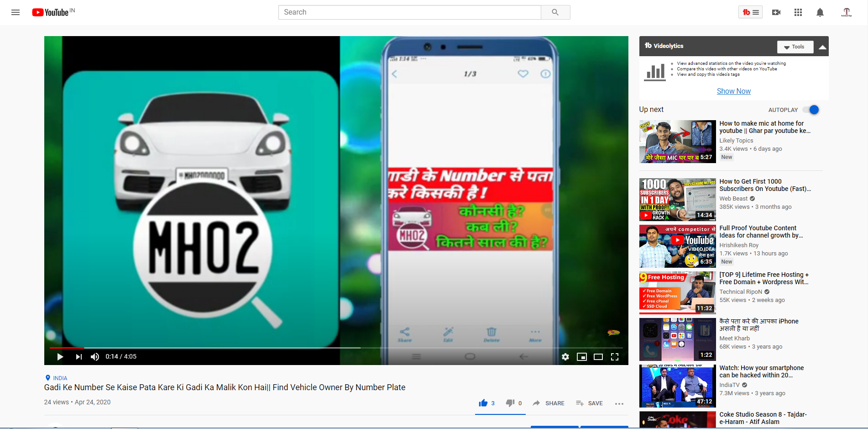
Task: Open 'Coke Studio Season 8 - Tajdar-e-Haram' title
Action: click(x=763, y=418)
